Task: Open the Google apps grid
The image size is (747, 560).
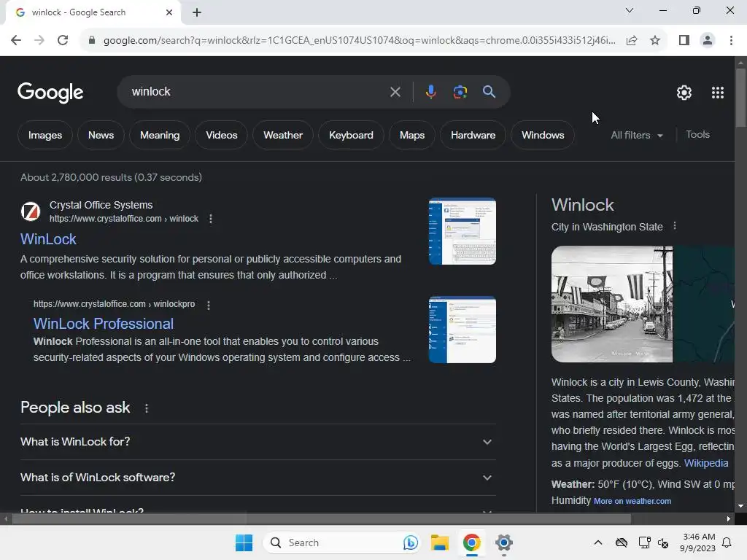Action: point(718,93)
